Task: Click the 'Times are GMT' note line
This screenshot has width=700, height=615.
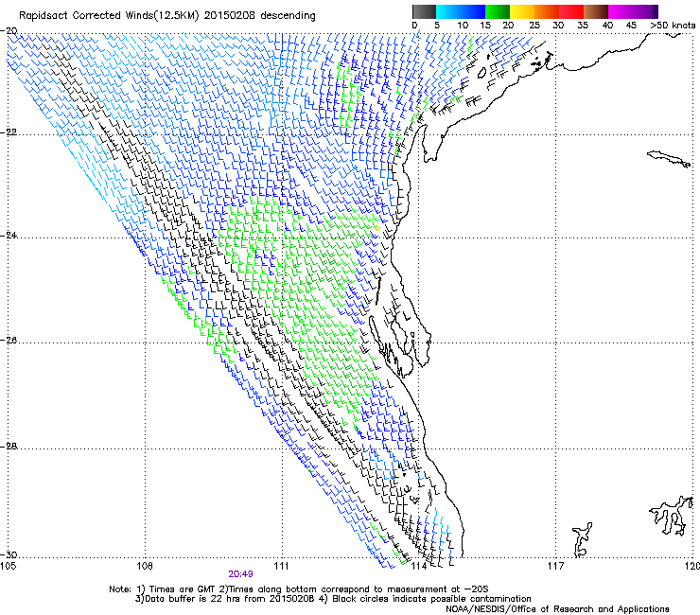Action: click(x=299, y=589)
